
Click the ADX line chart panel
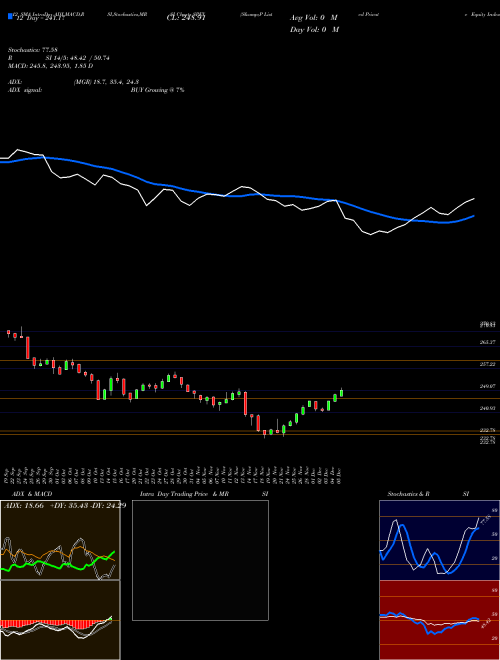60,540
